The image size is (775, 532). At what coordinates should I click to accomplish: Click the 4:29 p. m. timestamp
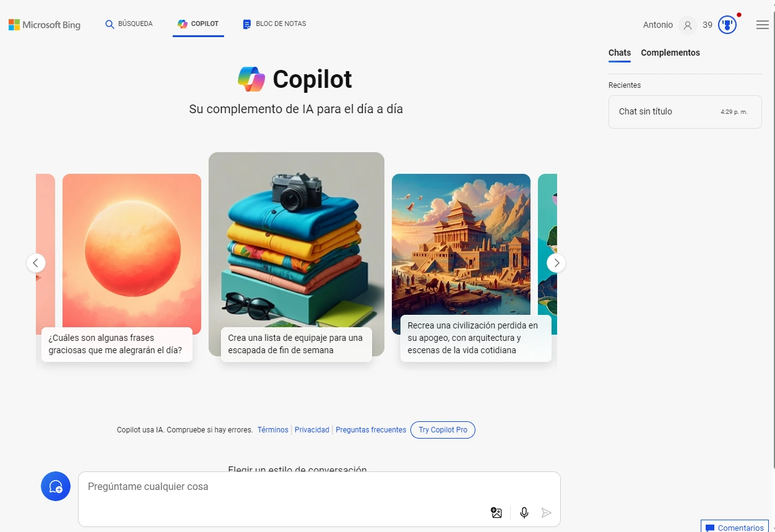tap(734, 112)
